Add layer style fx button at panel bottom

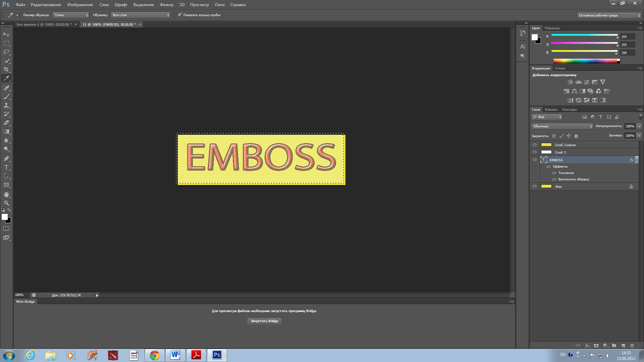click(x=587, y=345)
